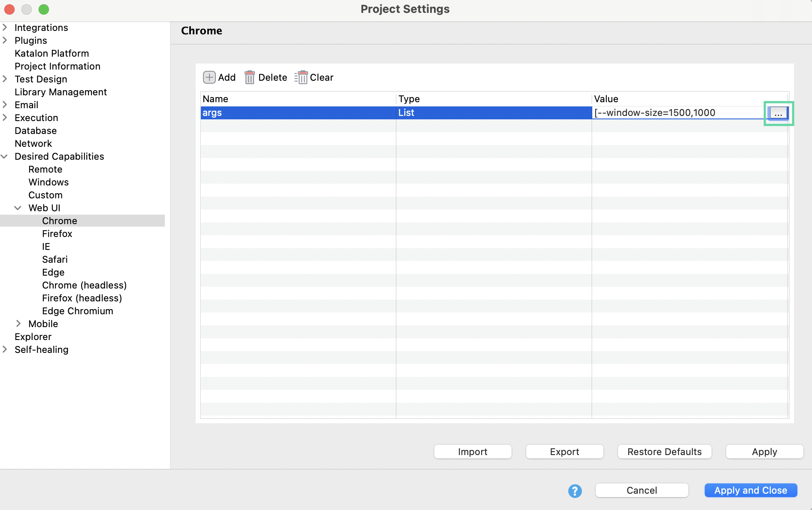The height and width of the screenshot is (510, 812).
Task: Click the Add capability plus icon
Action: [209, 77]
